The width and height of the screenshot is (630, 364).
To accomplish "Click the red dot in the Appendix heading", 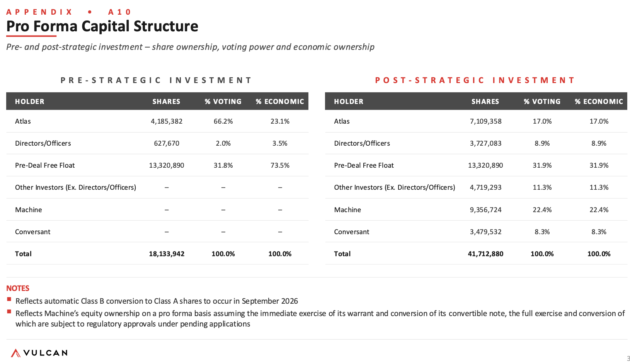I will (x=90, y=12).
